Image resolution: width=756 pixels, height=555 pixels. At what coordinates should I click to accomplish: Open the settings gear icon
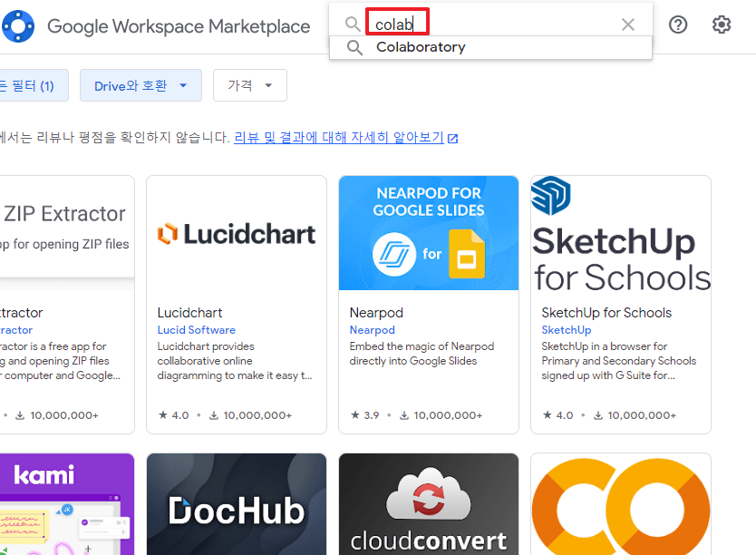[722, 24]
